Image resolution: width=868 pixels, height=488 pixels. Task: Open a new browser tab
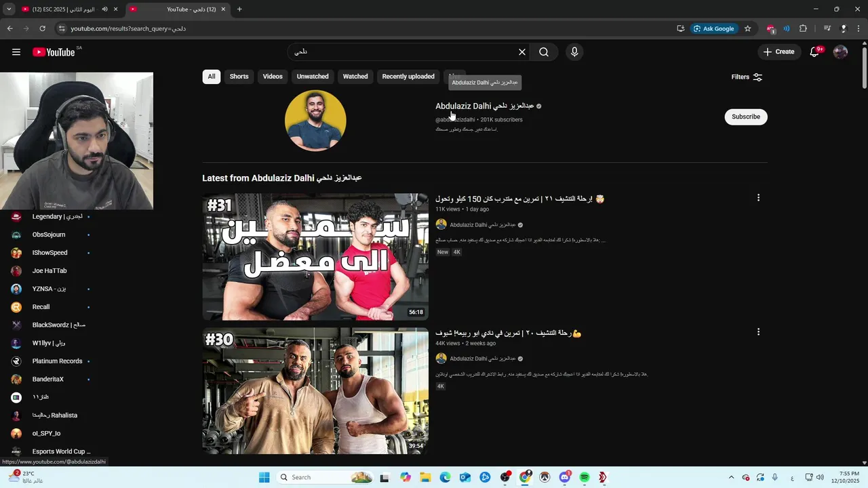(x=239, y=9)
